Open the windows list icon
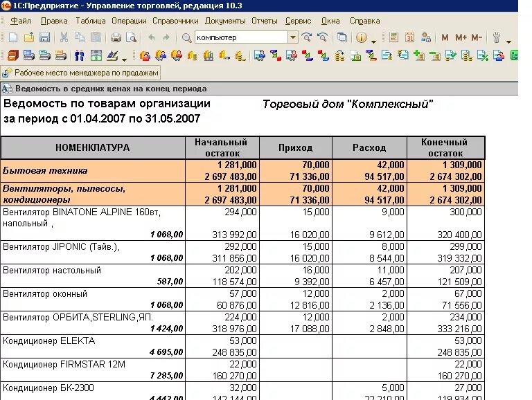 [x=342, y=37]
